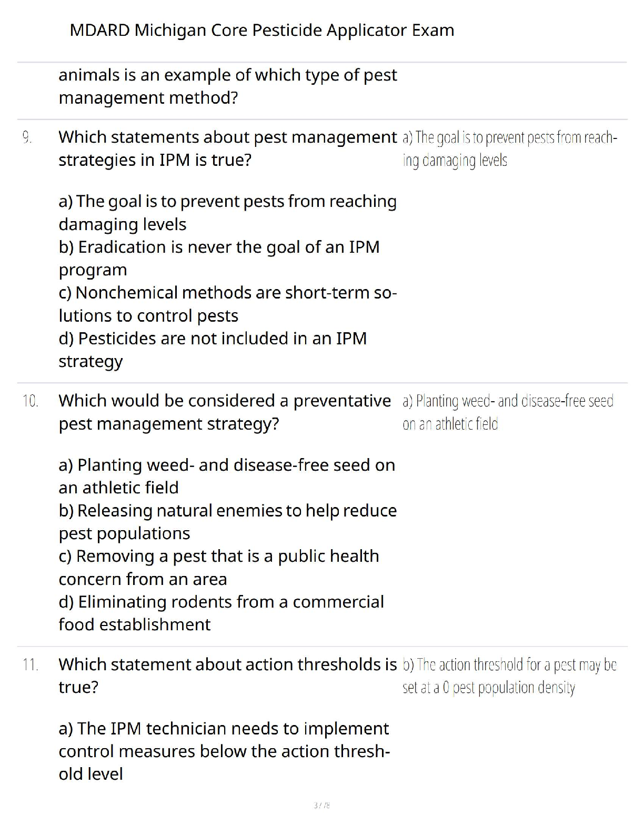Screen dimensions: 644x834
Task: Click the question number 11 label
Action: click(31, 665)
